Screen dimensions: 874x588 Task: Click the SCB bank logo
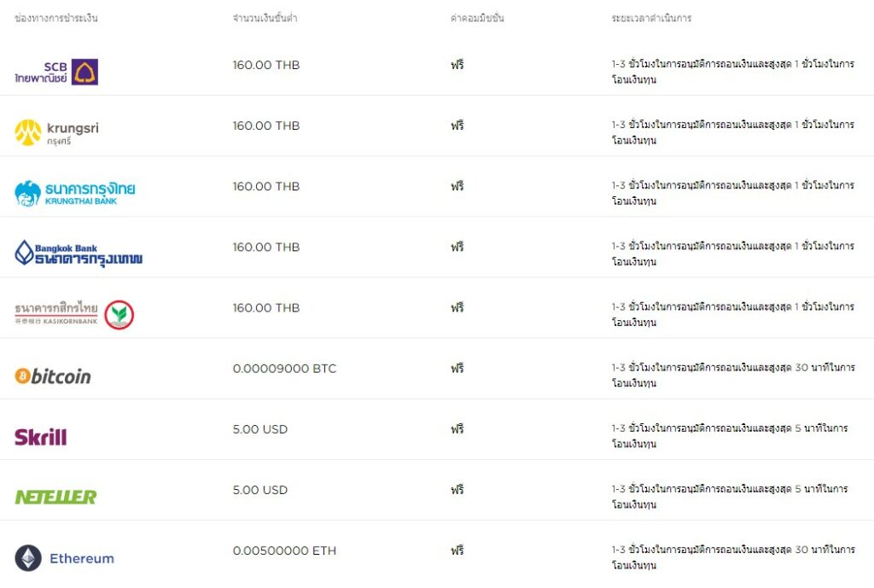click(x=56, y=72)
